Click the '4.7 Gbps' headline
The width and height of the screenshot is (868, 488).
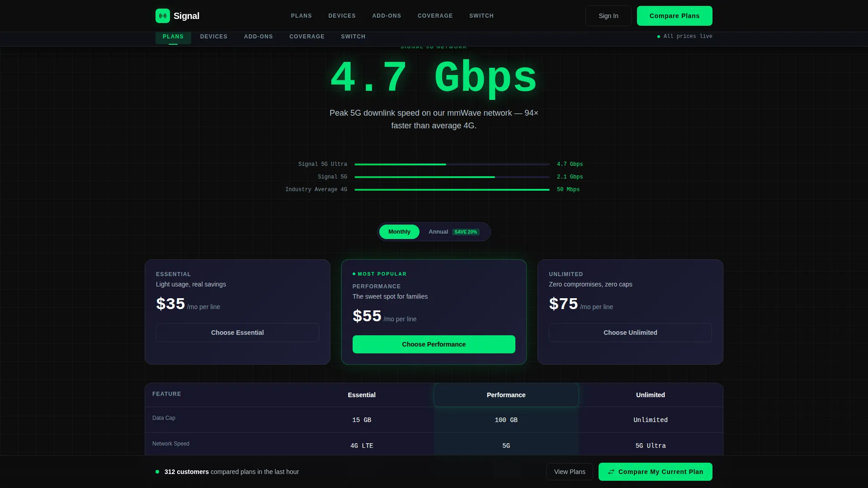434,78
